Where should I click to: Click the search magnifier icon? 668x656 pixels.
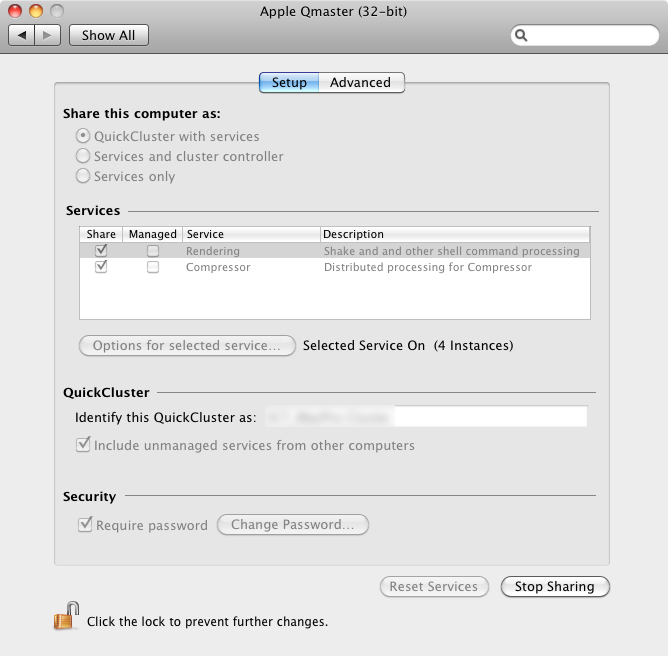coord(521,35)
